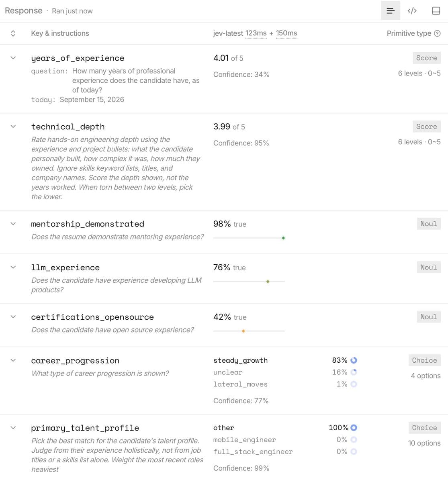Click the 123ms latency value
The height and width of the screenshot is (482, 448).
pyautogui.click(x=256, y=33)
